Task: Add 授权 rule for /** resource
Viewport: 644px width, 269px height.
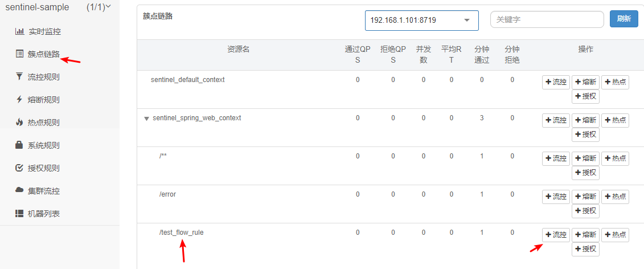Action: point(585,173)
